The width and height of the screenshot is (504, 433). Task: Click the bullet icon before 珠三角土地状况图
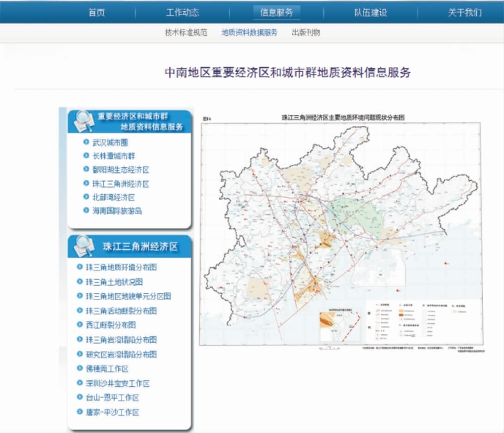click(80, 281)
